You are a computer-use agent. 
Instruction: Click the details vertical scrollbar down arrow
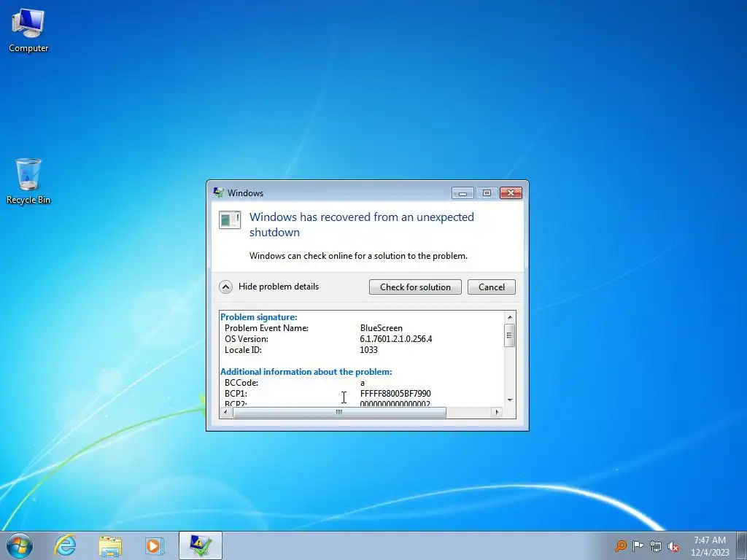pyautogui.click(x=510, y=400)
